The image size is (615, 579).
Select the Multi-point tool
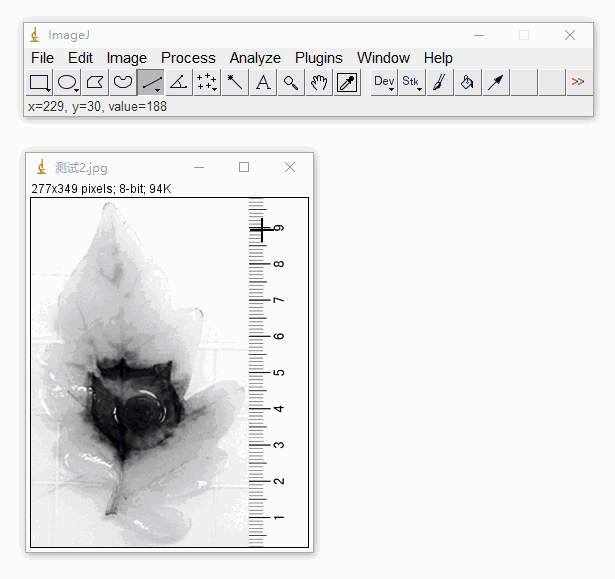[x=207, y=82]
